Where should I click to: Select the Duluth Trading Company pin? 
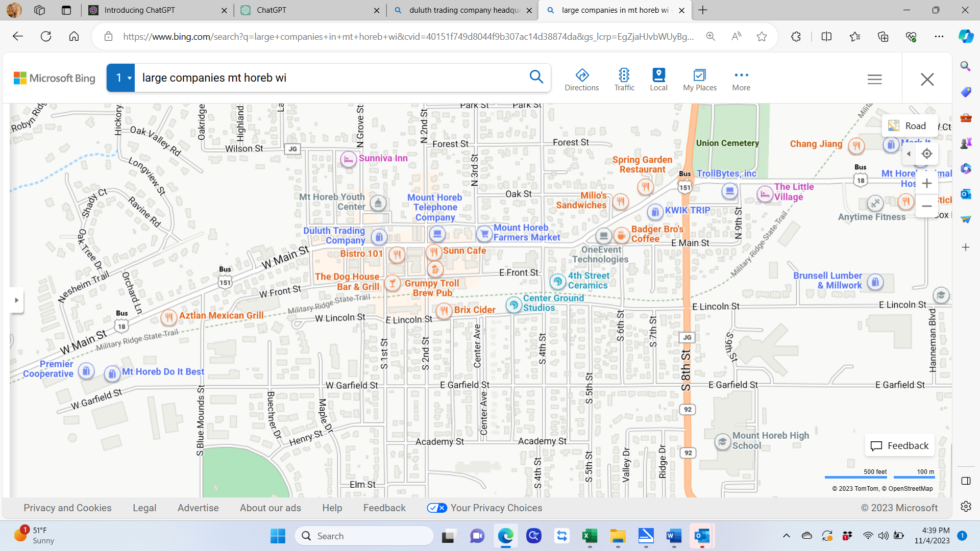(x=379, y=237)
